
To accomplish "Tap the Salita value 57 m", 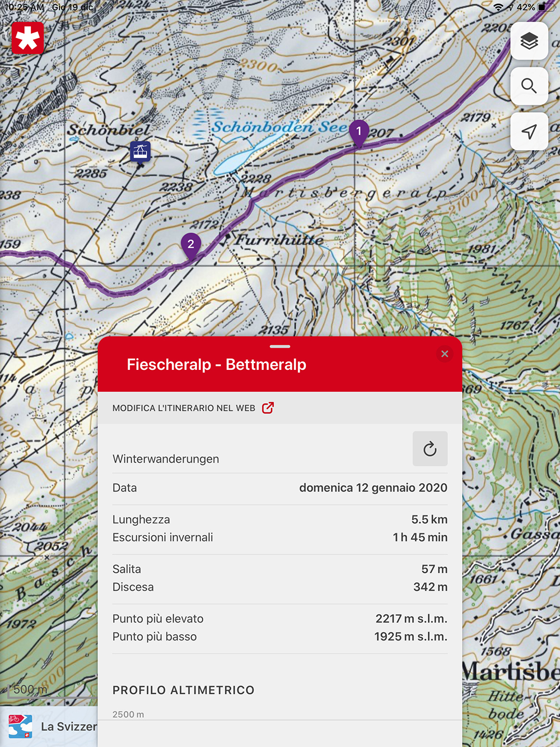I will pos(434,569).
